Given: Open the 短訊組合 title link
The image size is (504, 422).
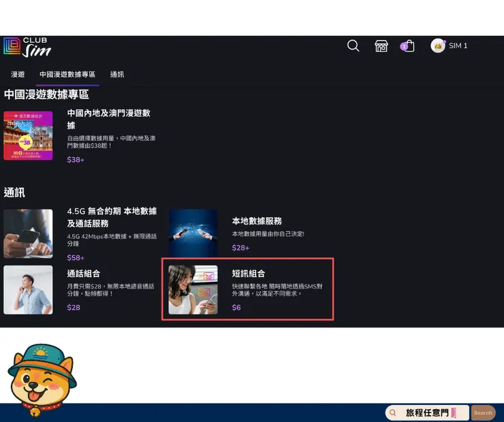Looking at the screenshot, I should coord(249,274).
